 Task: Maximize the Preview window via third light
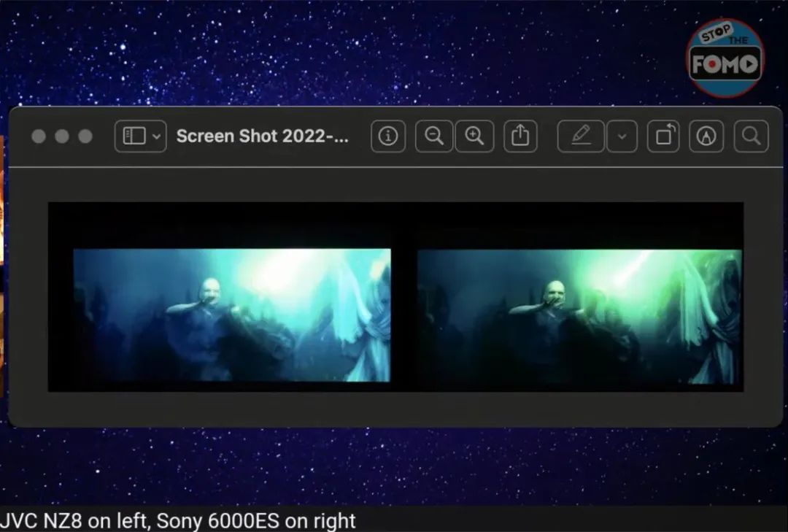click(x=85, y=136)
